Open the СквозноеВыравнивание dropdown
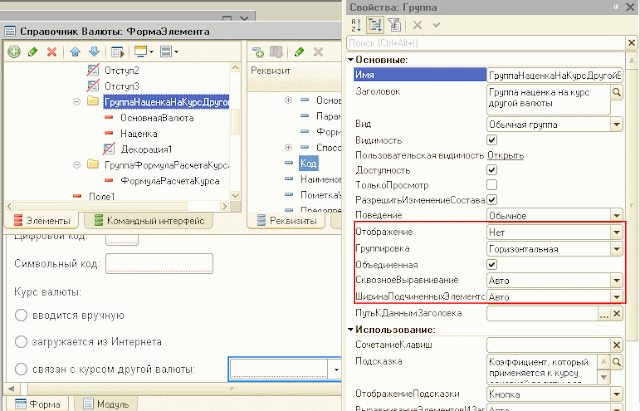This screenshot has width=640, height=411. pos(617,280)
